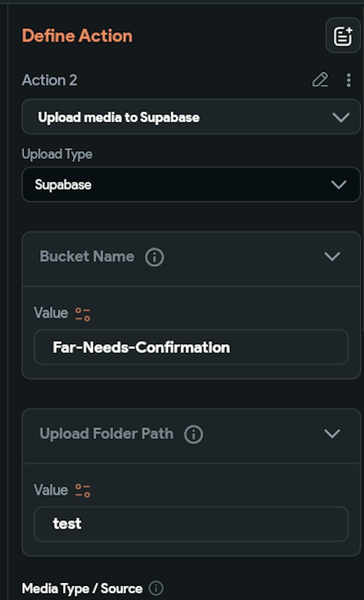Click the pencil icon to rename Action 2
This screenshot has width=364, height=600.
point(320,81)
